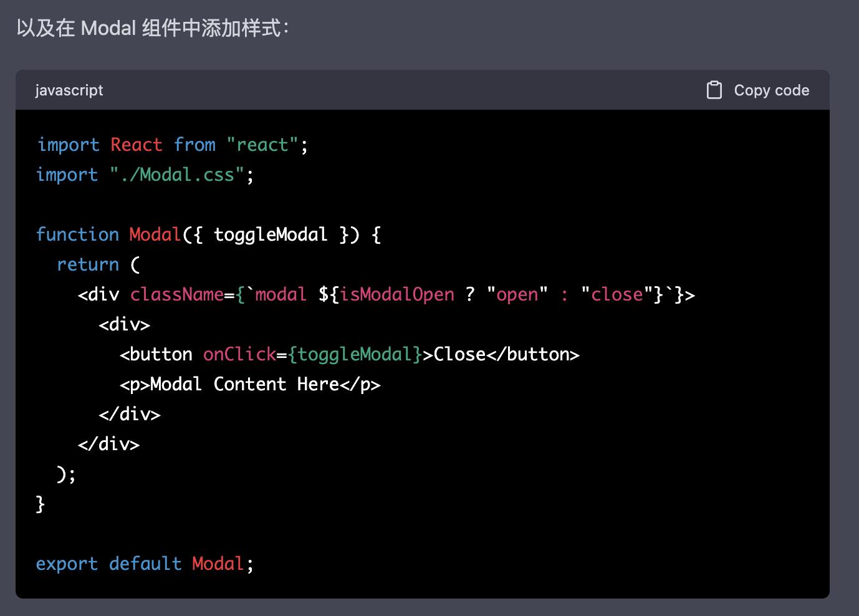This screenshot has height=616, width=859.
Task: Click the toggleModal prop in the parameters
Action: pyautogui.click(x=272, y=234)
